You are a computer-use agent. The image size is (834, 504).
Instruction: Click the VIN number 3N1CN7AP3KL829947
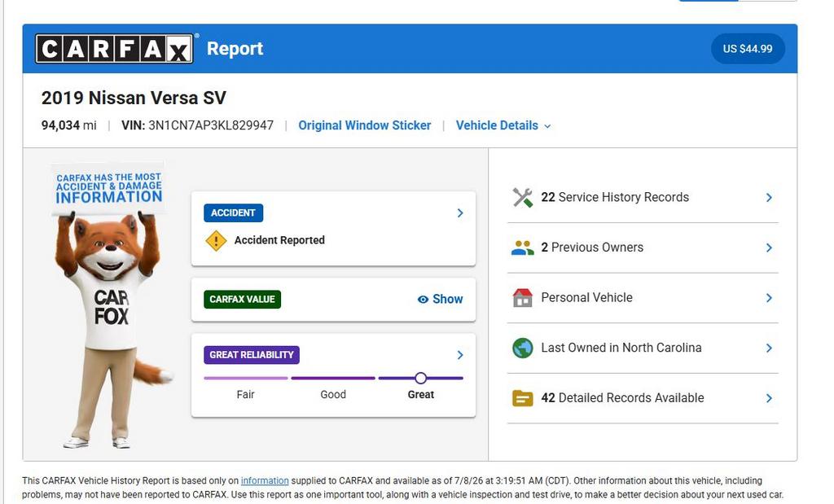point(211,125)
